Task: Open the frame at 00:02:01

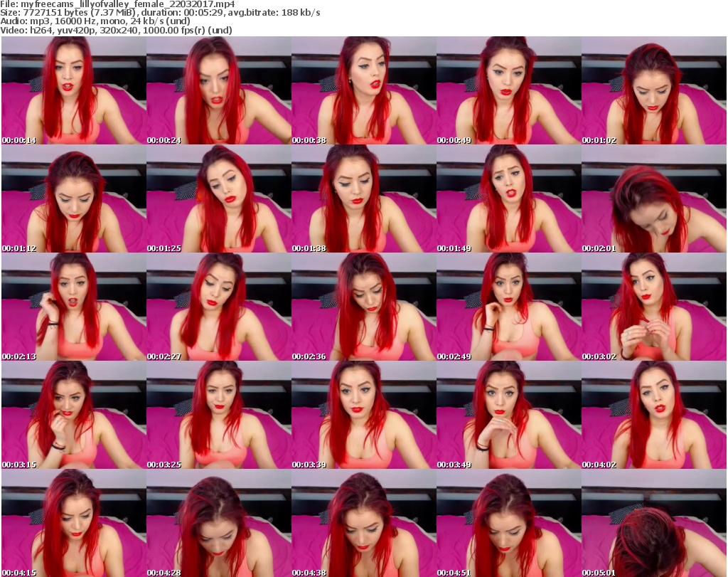Action: pyautogui.click(x=654, y=198)
